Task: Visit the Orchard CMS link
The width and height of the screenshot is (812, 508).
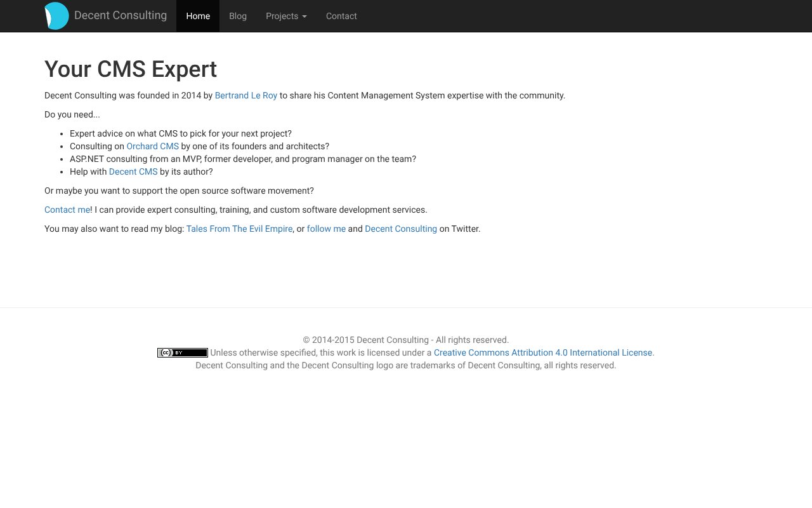Action: pyautogui.click(x=152, y=146)
